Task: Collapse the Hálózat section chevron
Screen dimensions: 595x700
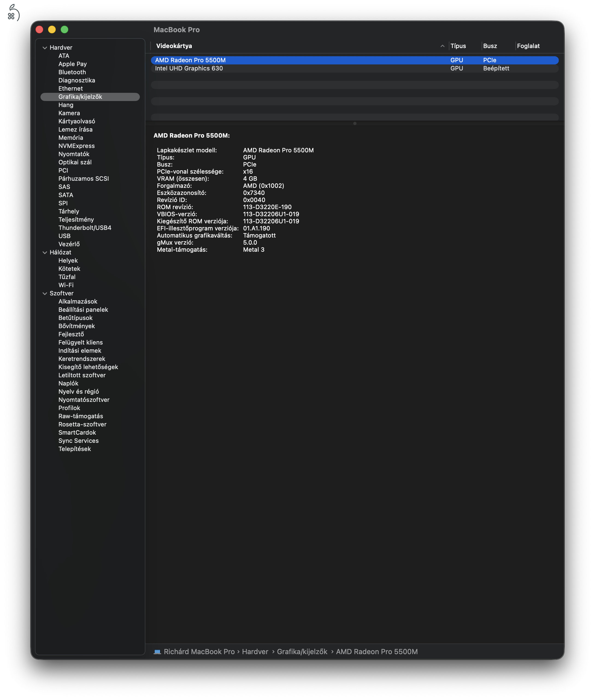Action: [x=45, y=253]
